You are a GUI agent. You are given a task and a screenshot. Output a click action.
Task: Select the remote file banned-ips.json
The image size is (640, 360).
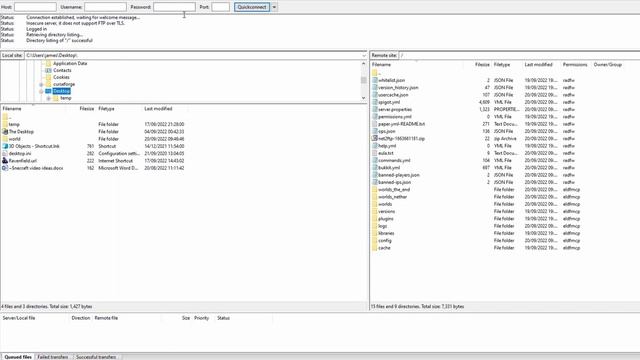(394, 182)
